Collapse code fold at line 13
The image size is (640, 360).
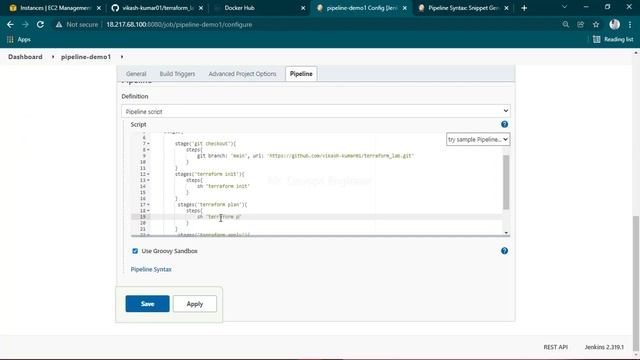(148, 180)
